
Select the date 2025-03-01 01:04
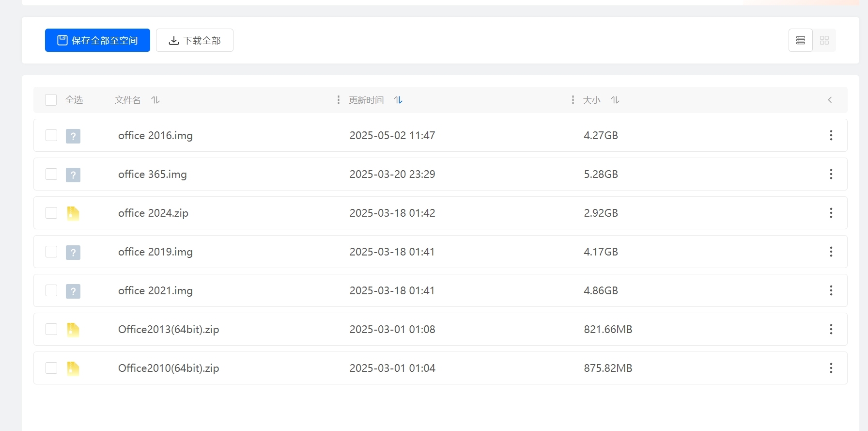[x=392, y=368]
